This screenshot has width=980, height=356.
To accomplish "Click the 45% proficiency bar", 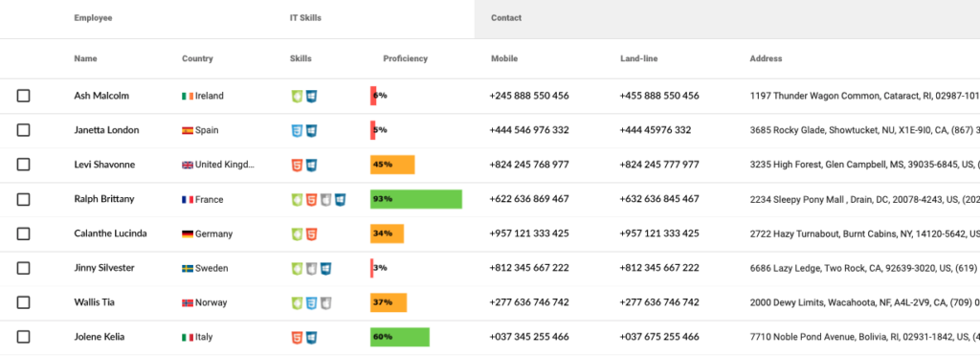I will pos(392,165).
